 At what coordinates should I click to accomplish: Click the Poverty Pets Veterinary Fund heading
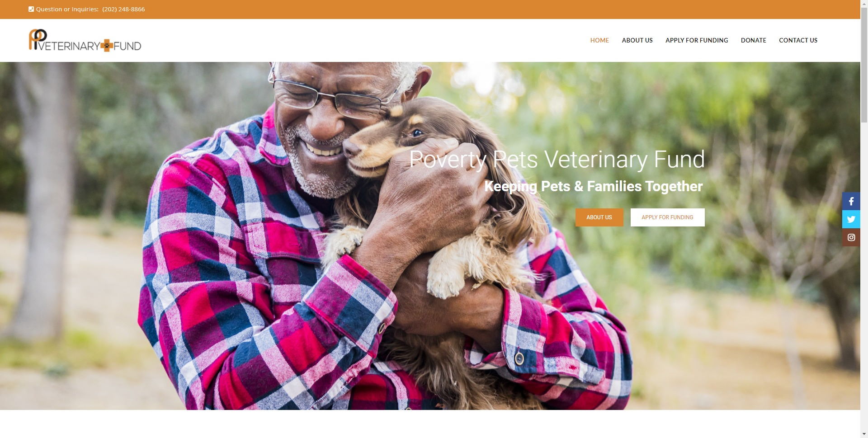tap(557, 159)
